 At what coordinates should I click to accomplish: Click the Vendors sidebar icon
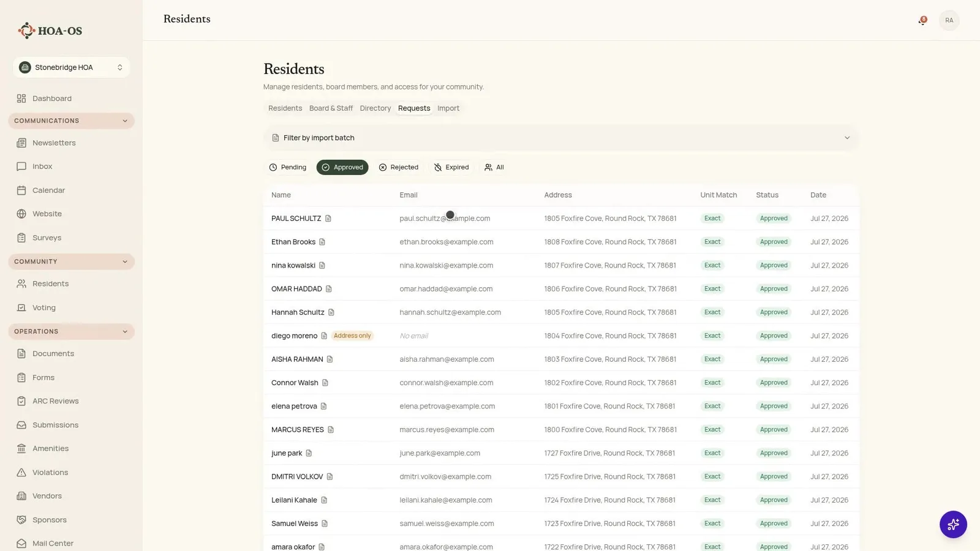(21, 496)
